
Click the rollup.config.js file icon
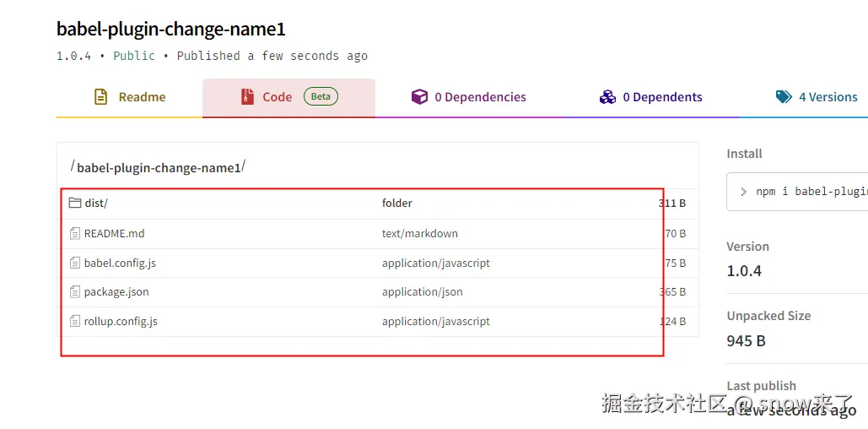coord(75,321)
